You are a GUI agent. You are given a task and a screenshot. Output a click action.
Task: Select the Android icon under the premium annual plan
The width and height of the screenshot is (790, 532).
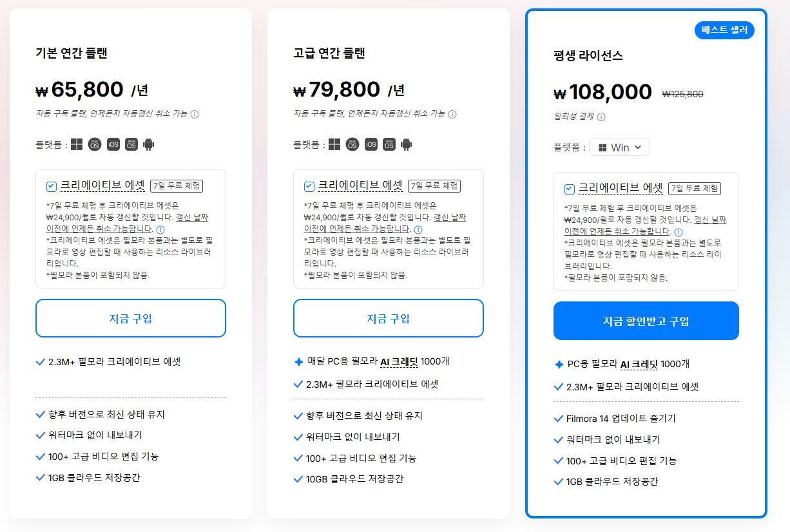click(405, 144)
